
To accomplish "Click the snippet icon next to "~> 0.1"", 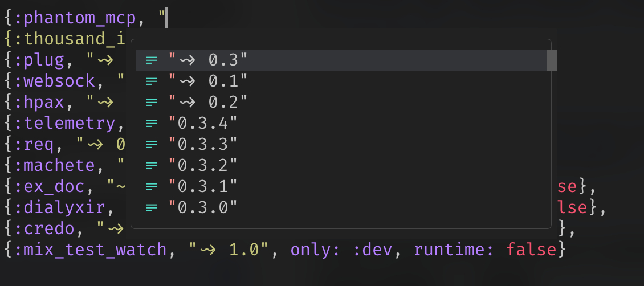I will (151, 81).
